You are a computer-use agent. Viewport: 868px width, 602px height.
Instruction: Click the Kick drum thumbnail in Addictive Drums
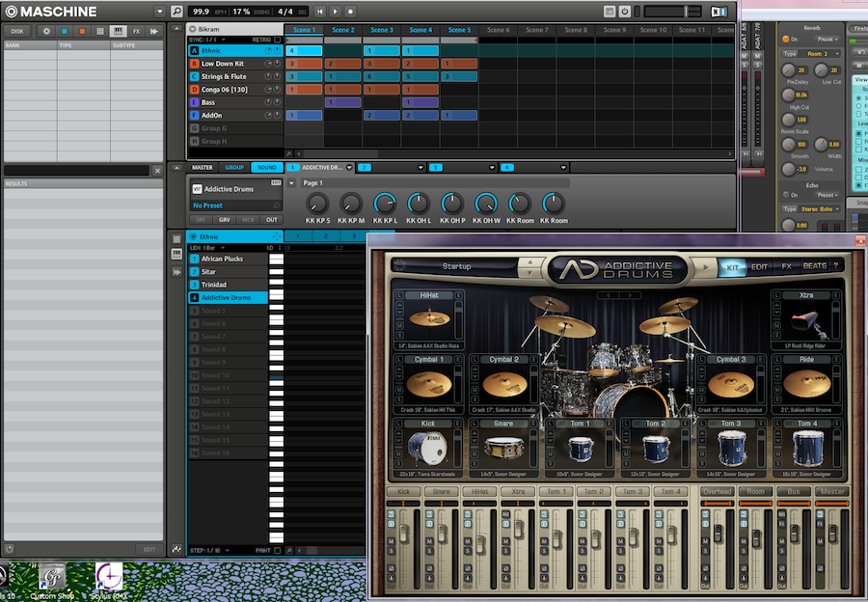(x=427, y=449)
